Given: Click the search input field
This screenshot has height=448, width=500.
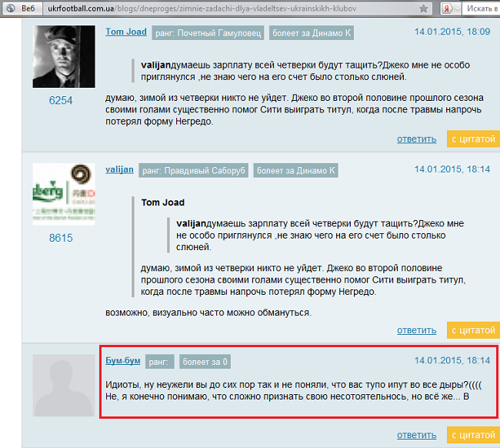Looking at the screenshot, I should [x=482, y=8].
